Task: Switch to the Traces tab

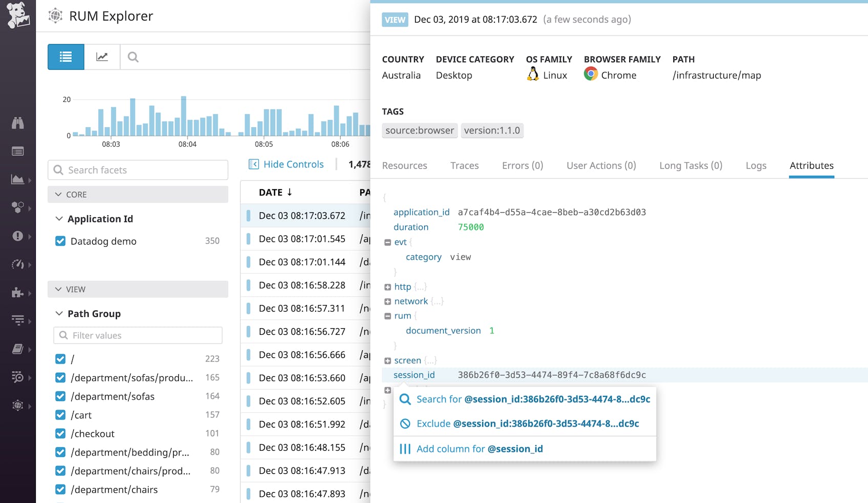Action: (464, 165)
